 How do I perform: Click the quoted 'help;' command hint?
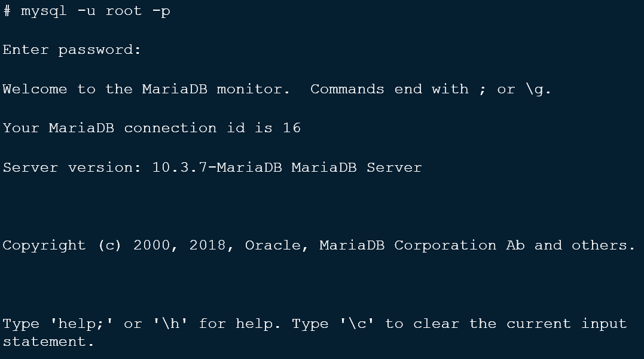(81, 324)
